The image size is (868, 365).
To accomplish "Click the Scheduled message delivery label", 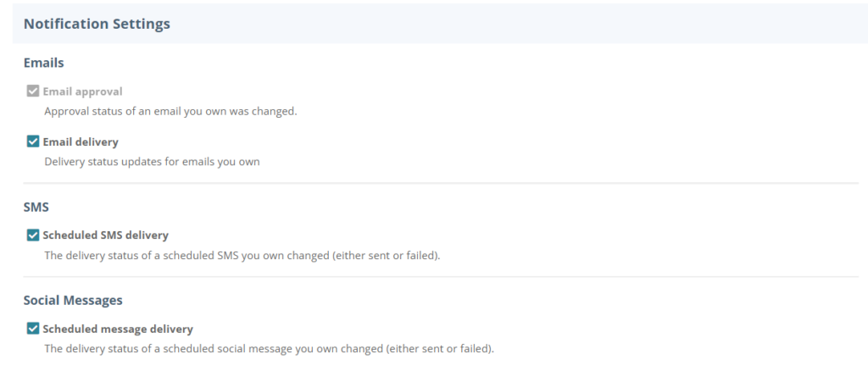I will 118,329.
